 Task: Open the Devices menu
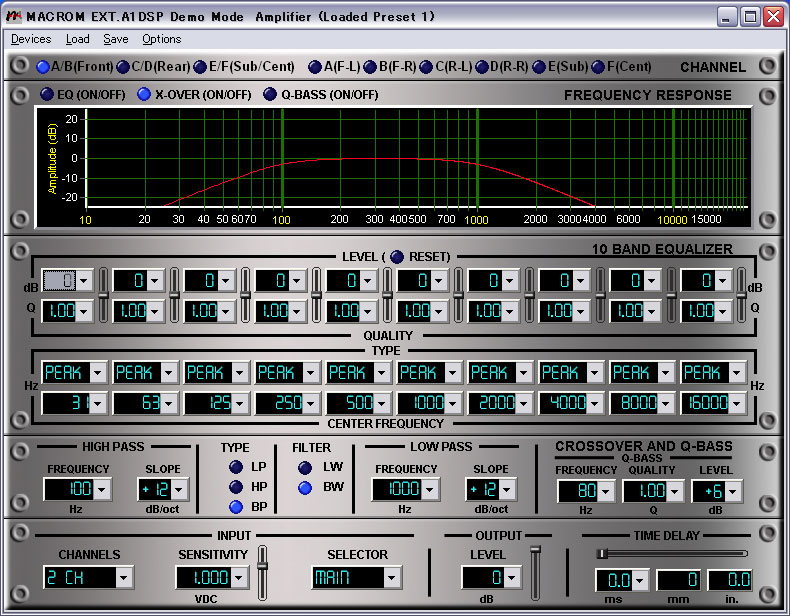(31, 39)
